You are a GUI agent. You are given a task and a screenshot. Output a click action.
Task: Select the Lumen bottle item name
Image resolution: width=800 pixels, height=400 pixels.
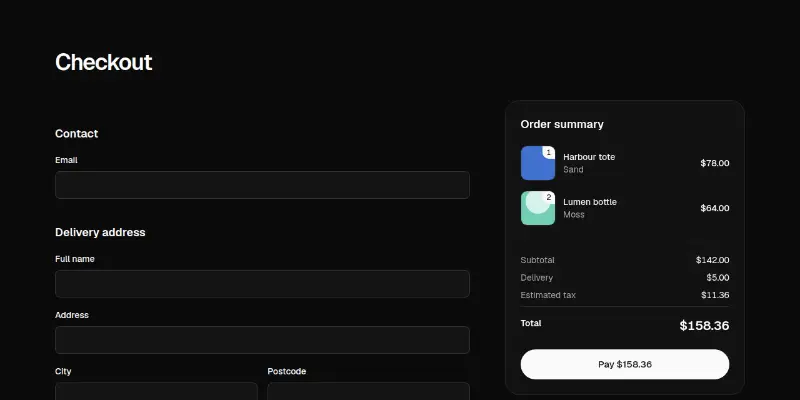click(590, 202)
